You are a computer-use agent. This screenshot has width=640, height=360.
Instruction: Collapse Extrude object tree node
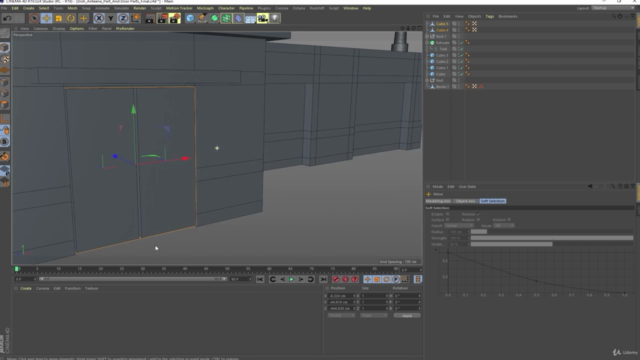[x=427, y=42]
